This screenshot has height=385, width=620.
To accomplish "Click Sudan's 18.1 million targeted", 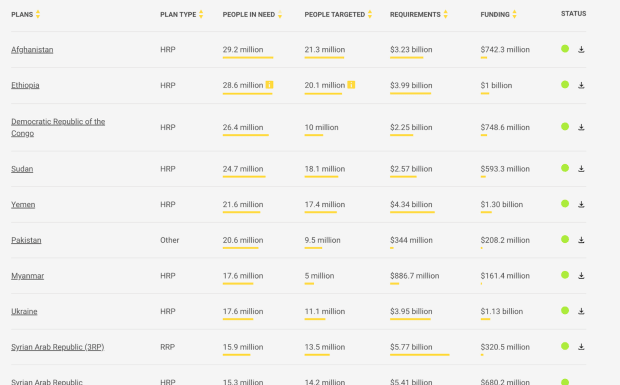I will [x=325, y=169].
